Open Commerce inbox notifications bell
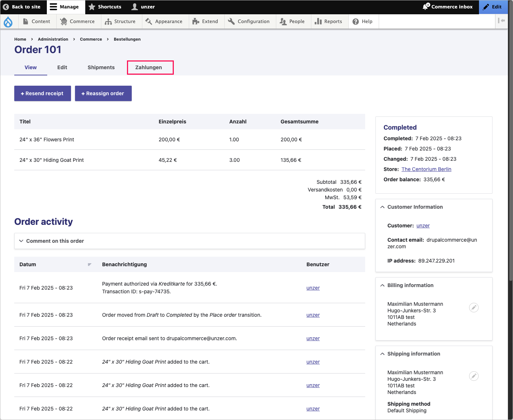The width and height of the screenshot is (513, 420). tap(448, 7)
